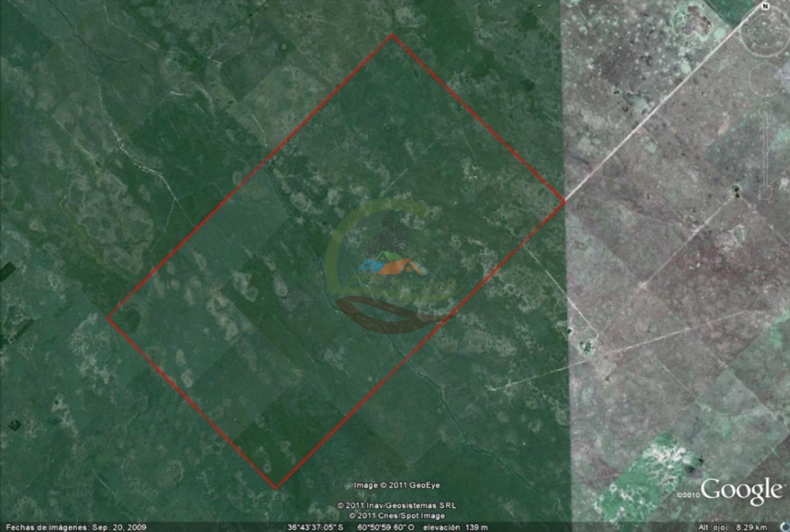The image size is (790, 532).
Task: Click the latitude readout 36°43'37.05" S
Action: click(315, 528)
